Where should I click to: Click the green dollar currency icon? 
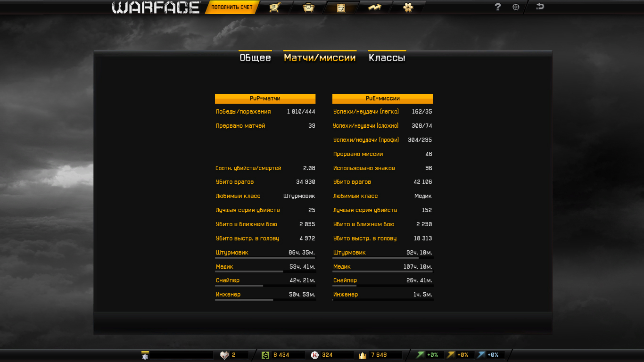[265, 355]
